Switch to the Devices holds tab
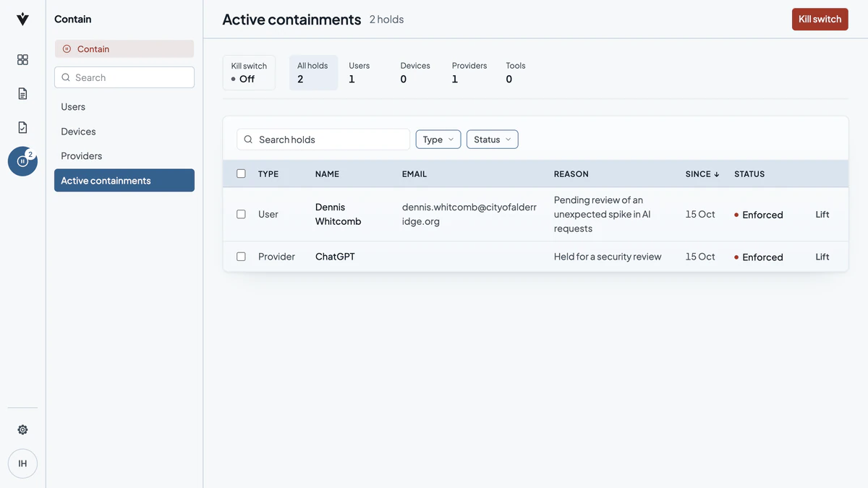Screen dimensions: 868x488 pos(415,72)
